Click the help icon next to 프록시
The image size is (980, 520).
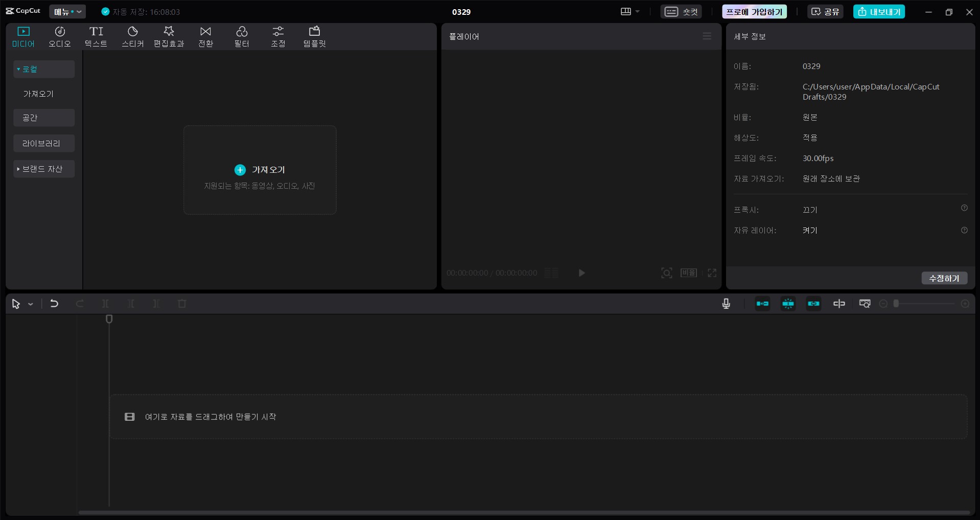pyautogui.click(x=964, y=208)
